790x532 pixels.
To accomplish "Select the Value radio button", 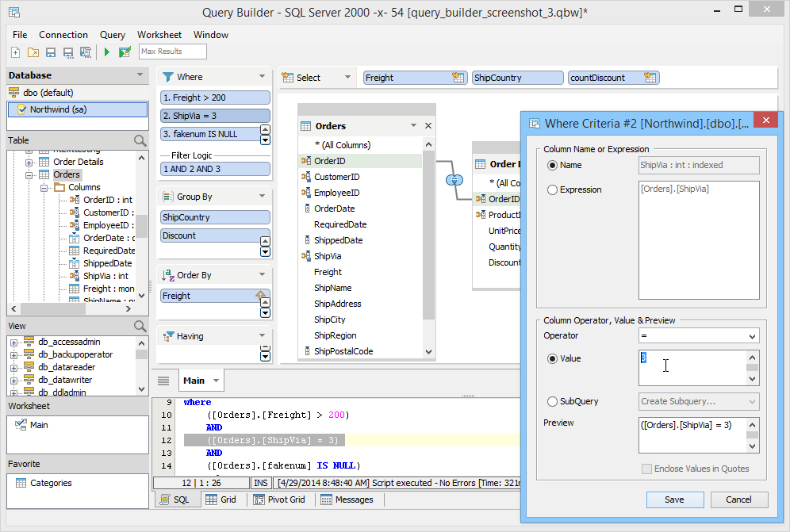I will (x=552, y=358).
